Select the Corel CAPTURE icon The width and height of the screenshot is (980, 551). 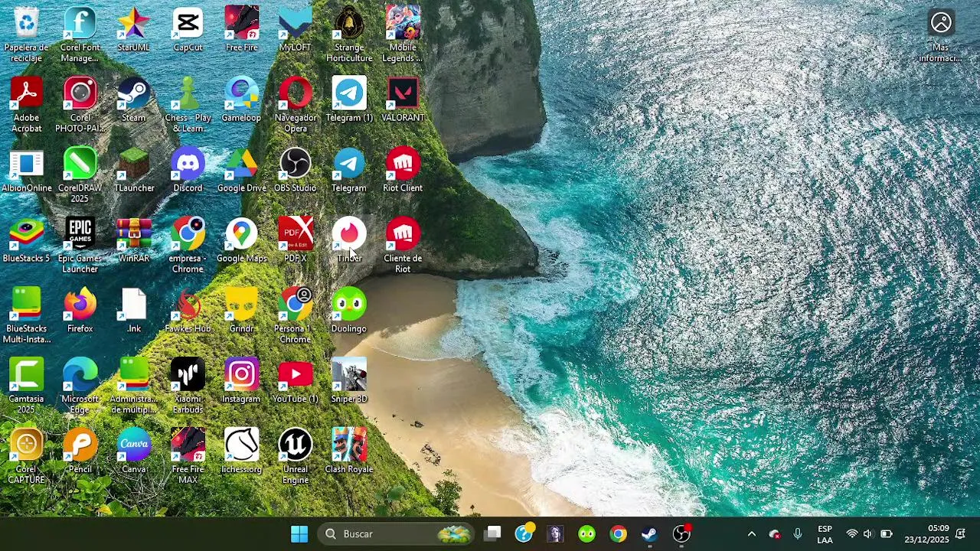click(27, 457)
